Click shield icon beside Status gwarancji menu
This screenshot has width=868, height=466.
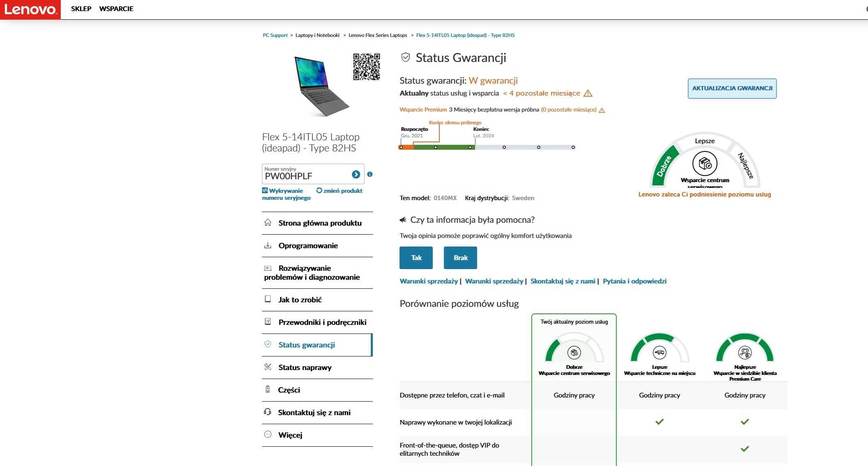click(268, 344)
